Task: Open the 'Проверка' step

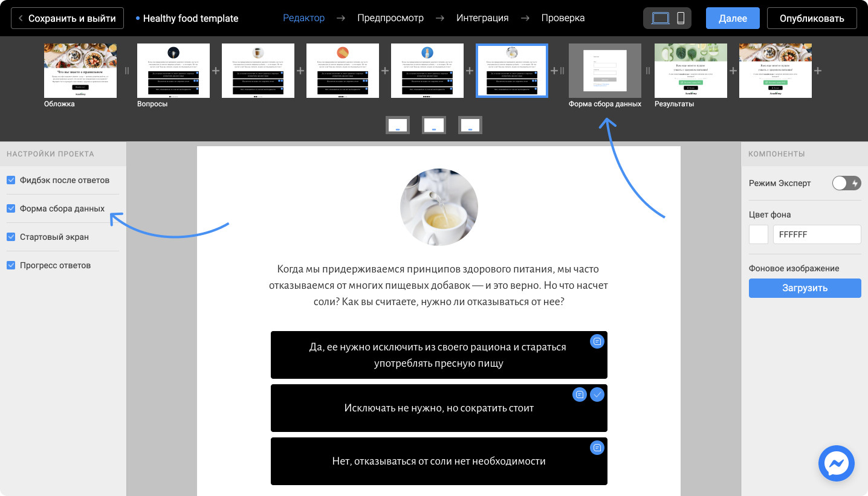Action: click(x=563, y=18)
